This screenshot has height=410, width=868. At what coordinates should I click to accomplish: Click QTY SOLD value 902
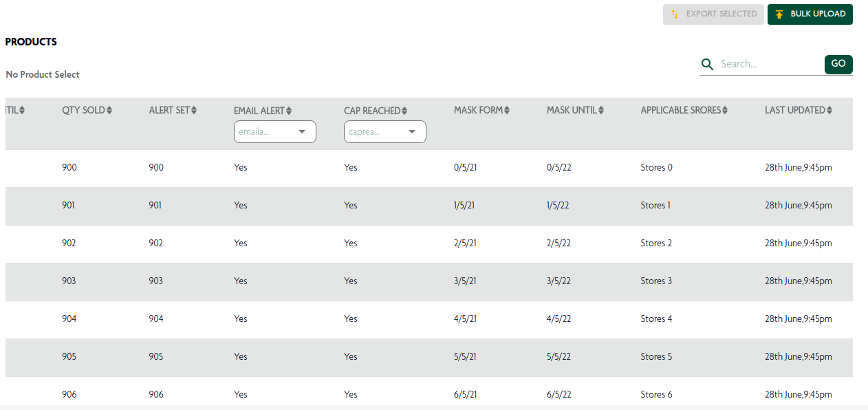coord(69,243)
